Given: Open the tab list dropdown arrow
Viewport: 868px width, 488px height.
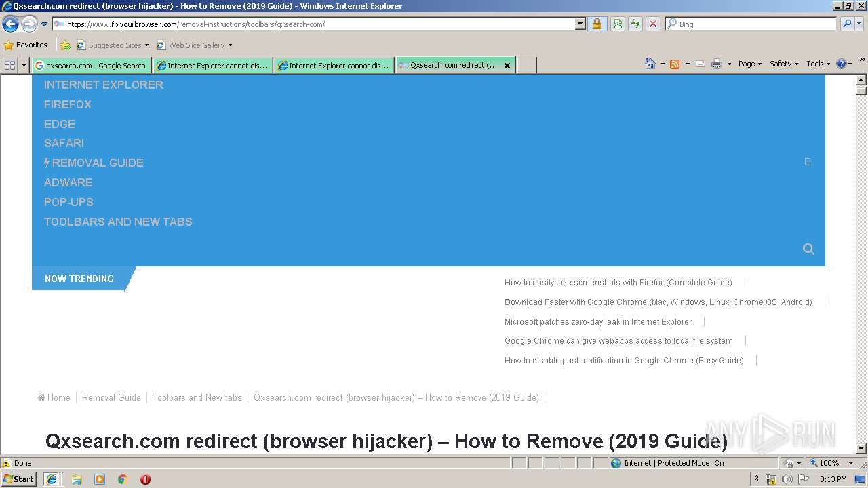Looking at the screenshot, I should (24, 65).
